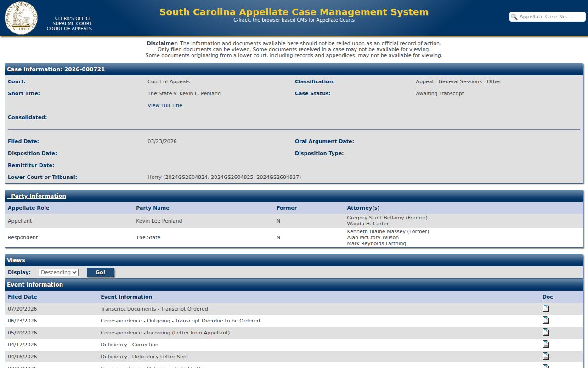This screenshot has height=368, width=588.
Task: Open document for Deficiency Letter Sent
Action: [546, 356]
